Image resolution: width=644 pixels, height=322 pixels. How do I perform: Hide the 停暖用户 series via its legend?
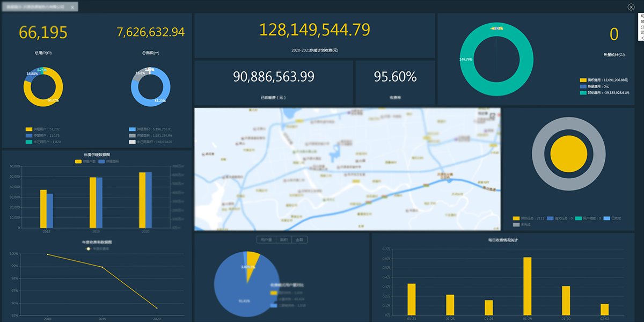click(42, 136)
